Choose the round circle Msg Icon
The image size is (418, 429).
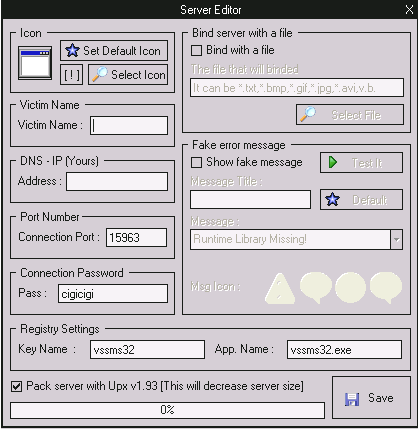(x=350, y=288)
